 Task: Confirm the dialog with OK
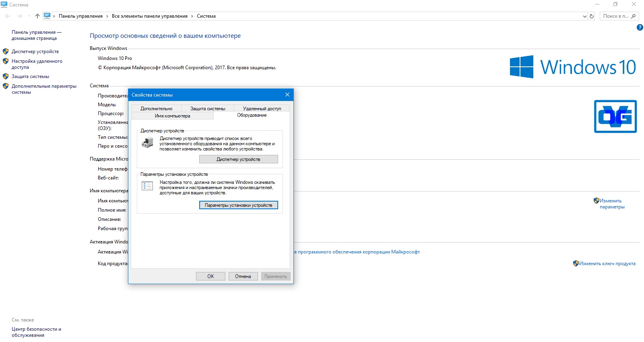coord(211,276)
